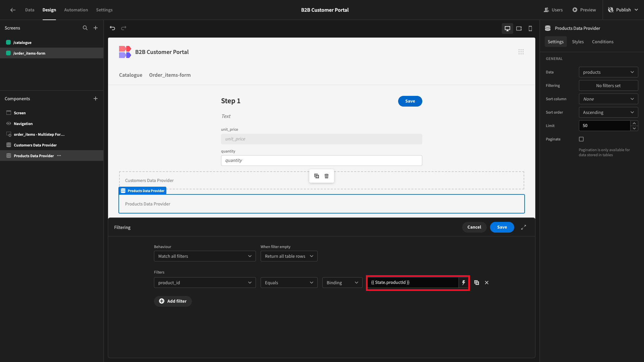Open the Conditions tab
This screenshot has height=362, width=644.
[x=602, y=42]
